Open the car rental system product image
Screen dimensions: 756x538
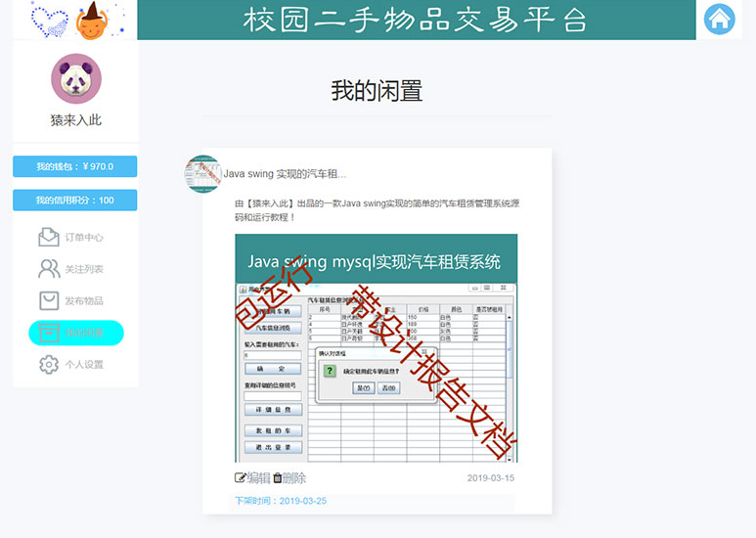377,348
